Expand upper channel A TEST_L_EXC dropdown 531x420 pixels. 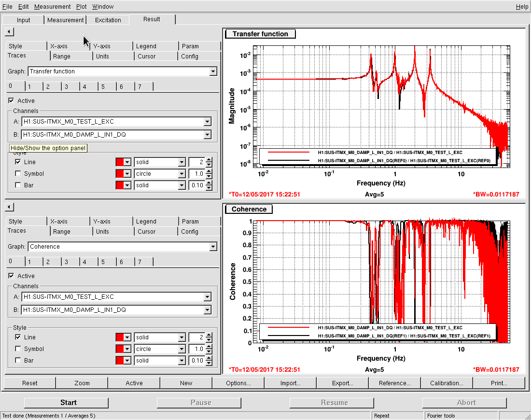(x=207, y=122)
